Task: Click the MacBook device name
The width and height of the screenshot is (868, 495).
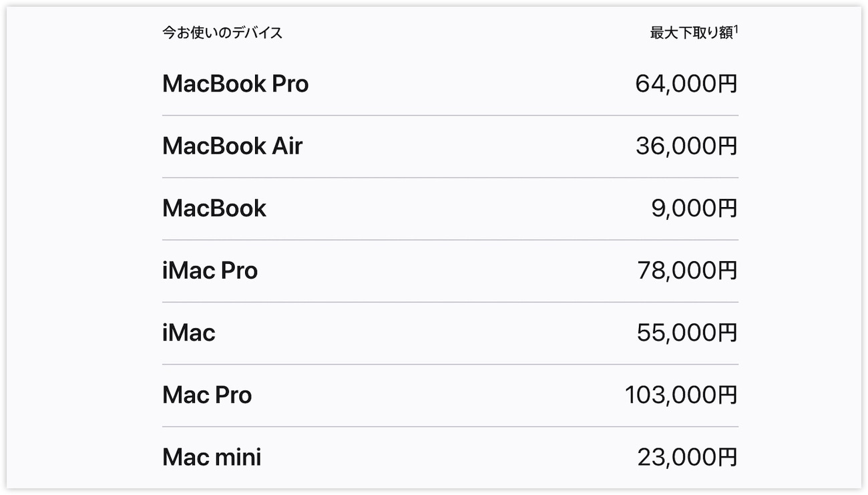Action: coord(214,208)
